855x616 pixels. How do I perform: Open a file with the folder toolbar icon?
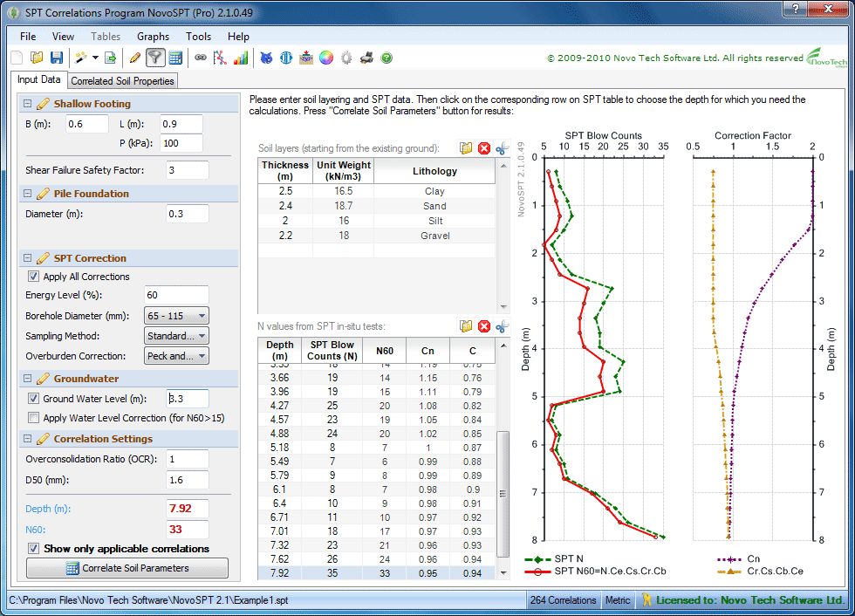(x=37, y=58)
